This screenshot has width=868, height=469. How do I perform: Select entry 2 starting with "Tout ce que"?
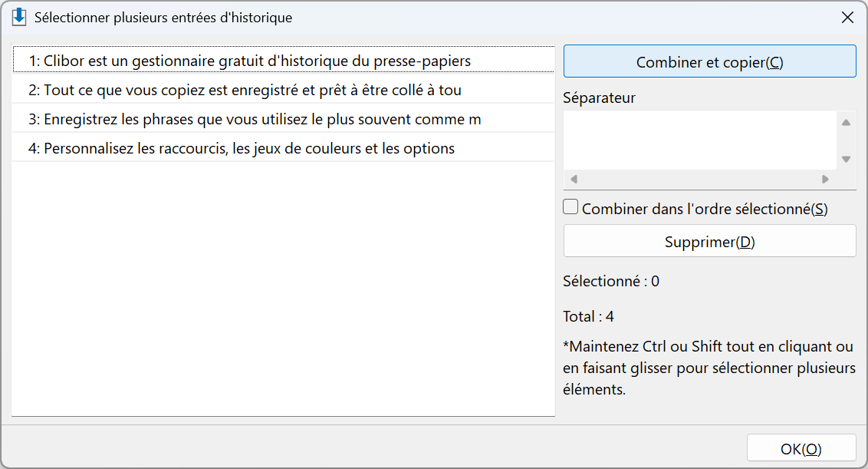point(284,89)
